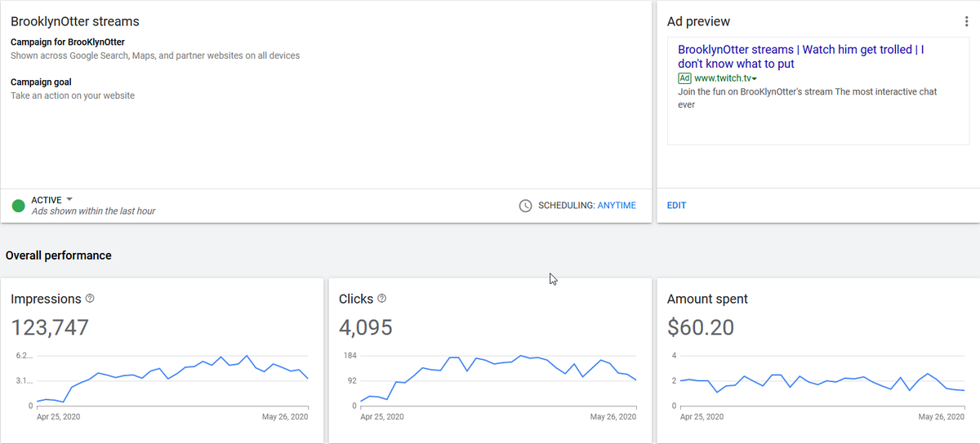
Task: Open the ANYTIME scheduling link
Action: [x=617, y=206]
